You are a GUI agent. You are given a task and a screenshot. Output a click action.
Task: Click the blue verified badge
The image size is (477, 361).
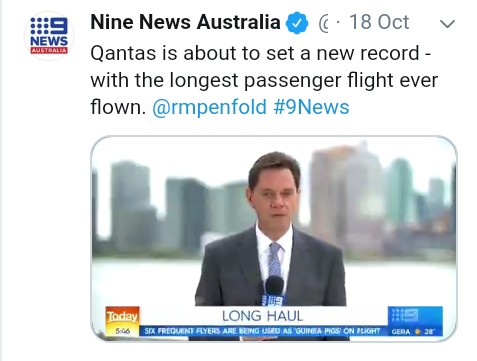click(297, 23)
